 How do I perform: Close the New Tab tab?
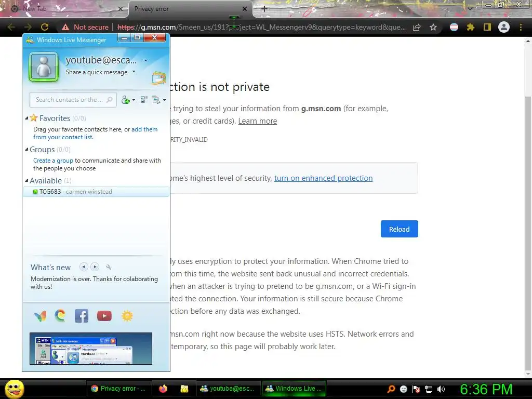click(120, 9)
